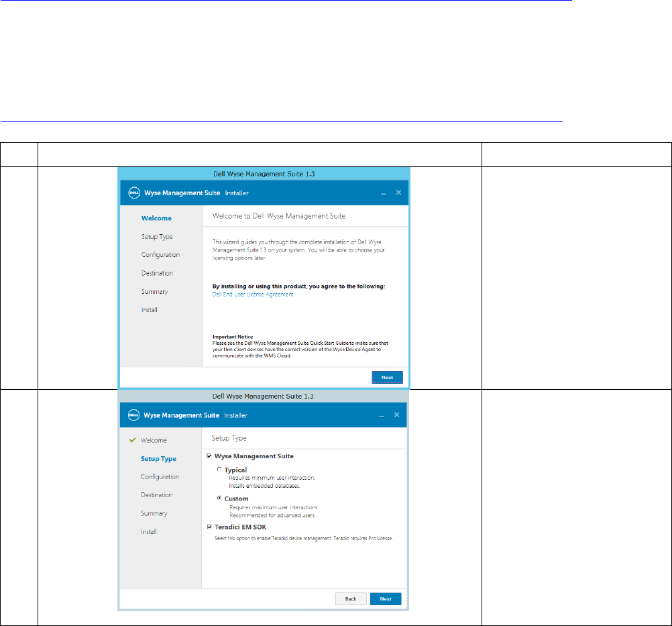Select Summary step in the Setup Type window sidebar
The width and height of the screenshot is (672, 626).
pos(154,514)
